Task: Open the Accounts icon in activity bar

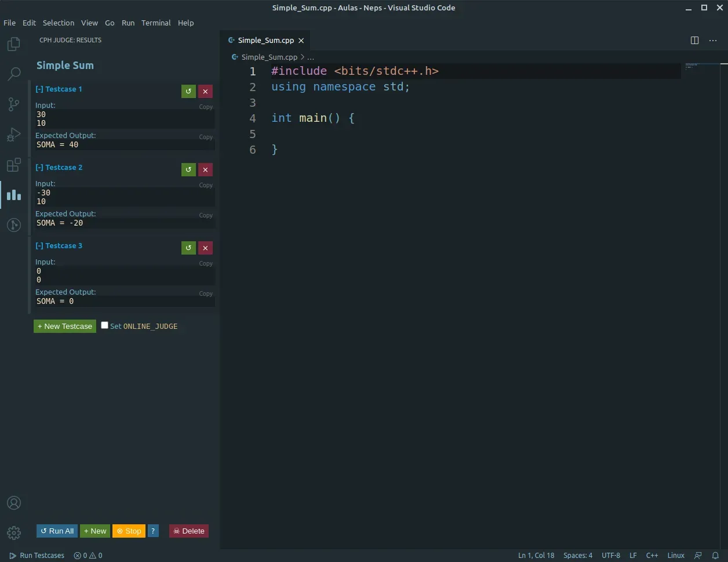Action: [x=14, y=503]
